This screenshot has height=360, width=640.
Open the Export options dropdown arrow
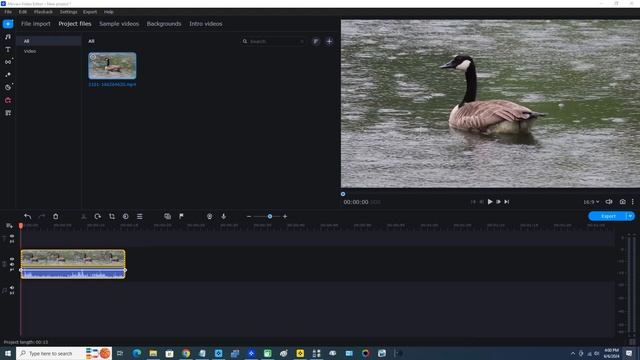[631, 216]
